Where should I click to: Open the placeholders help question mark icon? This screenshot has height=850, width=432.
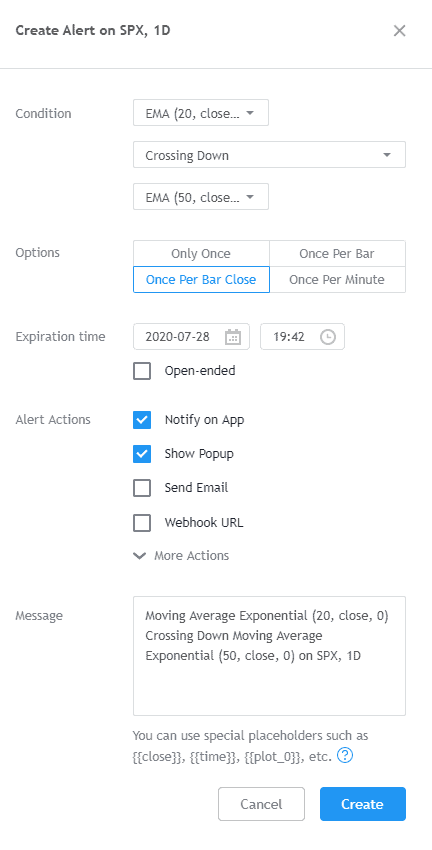pyautogui.click(x=345, y=755)
